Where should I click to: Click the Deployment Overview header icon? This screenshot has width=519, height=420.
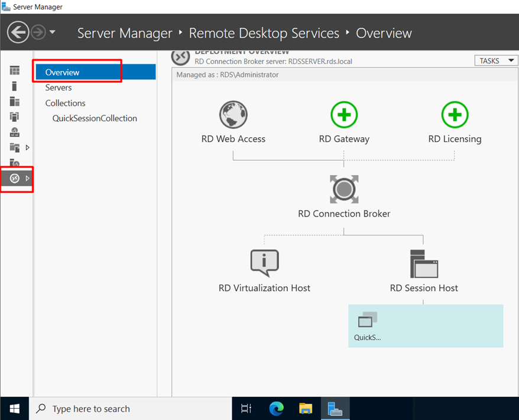point(180,57)
